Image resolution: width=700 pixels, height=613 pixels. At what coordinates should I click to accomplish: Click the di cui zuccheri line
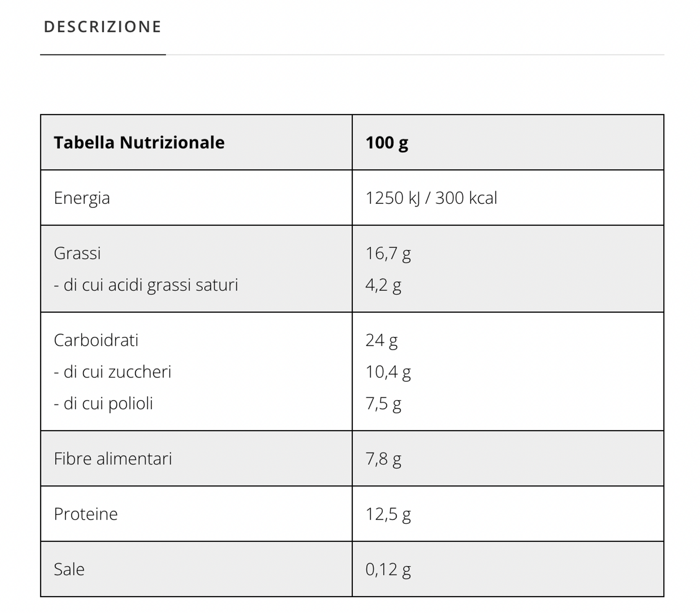[x=113, y=372]
